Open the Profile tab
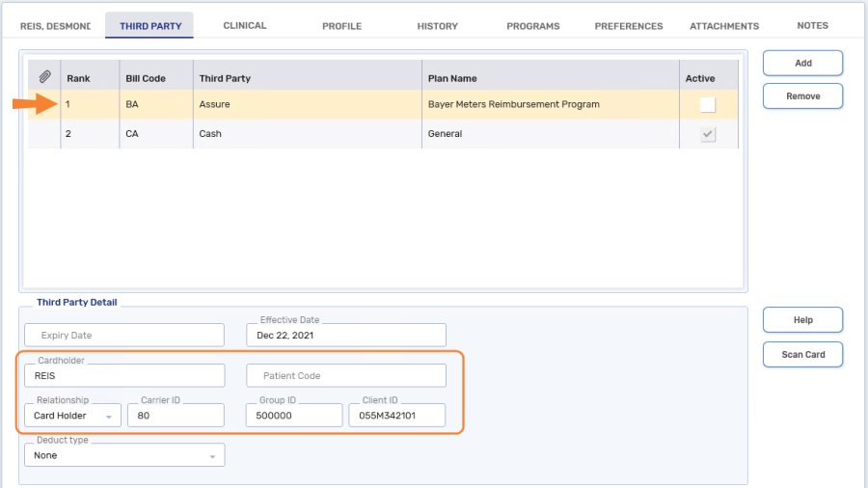 click(341, 26)
